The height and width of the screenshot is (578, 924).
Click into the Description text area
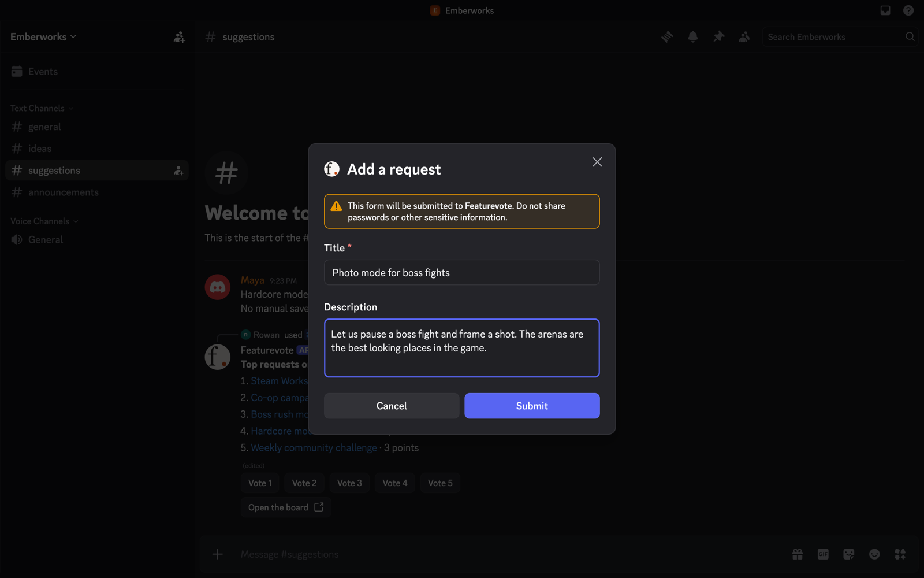462,348
